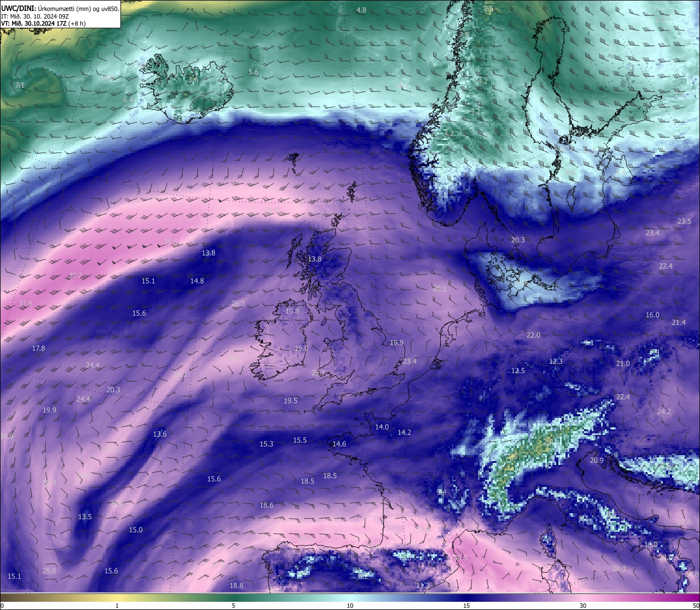The height and width of the screenshot is (610, 700).
Task: Click the 15.5 value west of Brittany
Action: click(300, 440)
